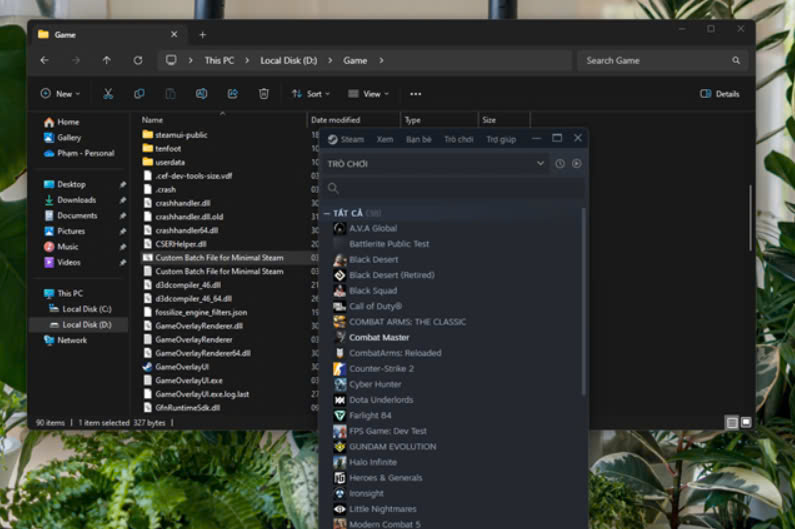Screen dimensions: 795x529
Task: Click Local Disk (D:) in the breadcrumb path
Action: [287, 61]
